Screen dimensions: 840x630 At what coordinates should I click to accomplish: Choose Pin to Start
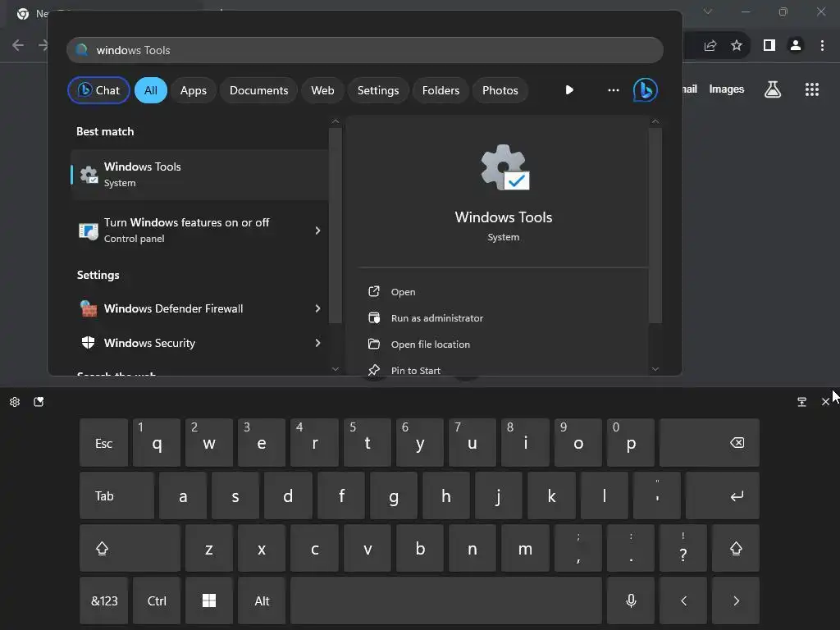point(415,371)
